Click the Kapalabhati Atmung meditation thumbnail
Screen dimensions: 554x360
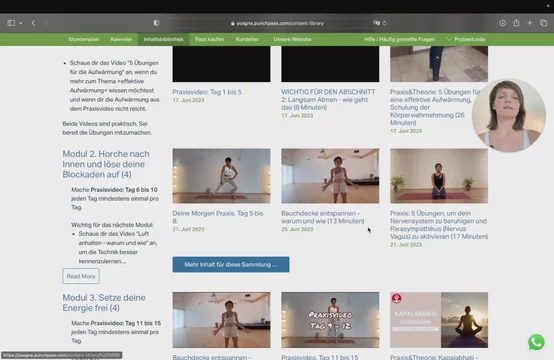coord(439,320)
